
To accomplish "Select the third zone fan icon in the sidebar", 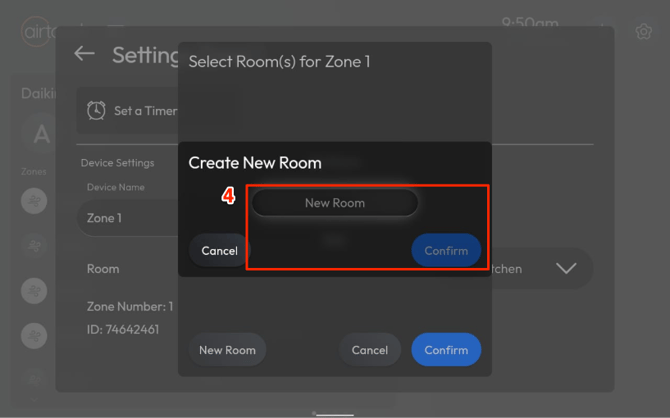I will [34, 290].
